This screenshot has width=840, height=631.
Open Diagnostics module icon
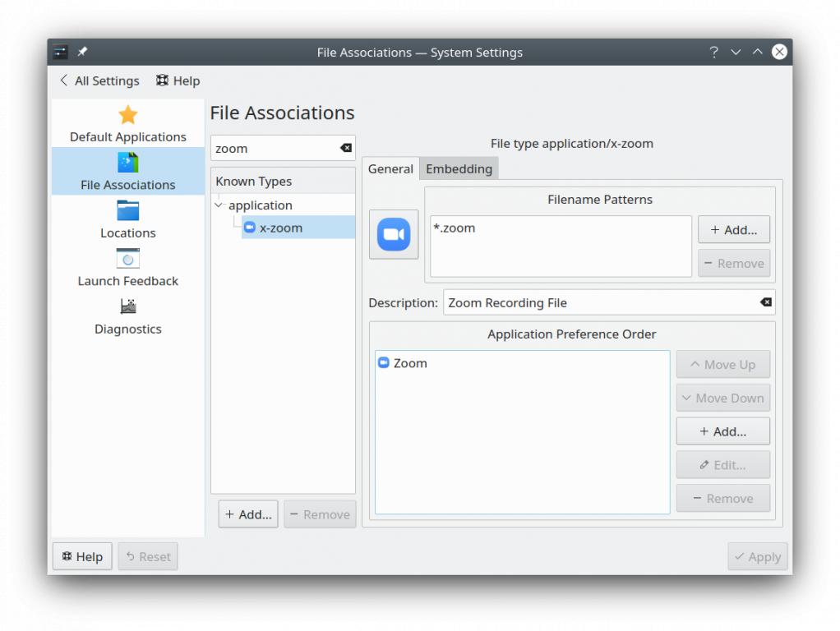[x=127, y=306]
